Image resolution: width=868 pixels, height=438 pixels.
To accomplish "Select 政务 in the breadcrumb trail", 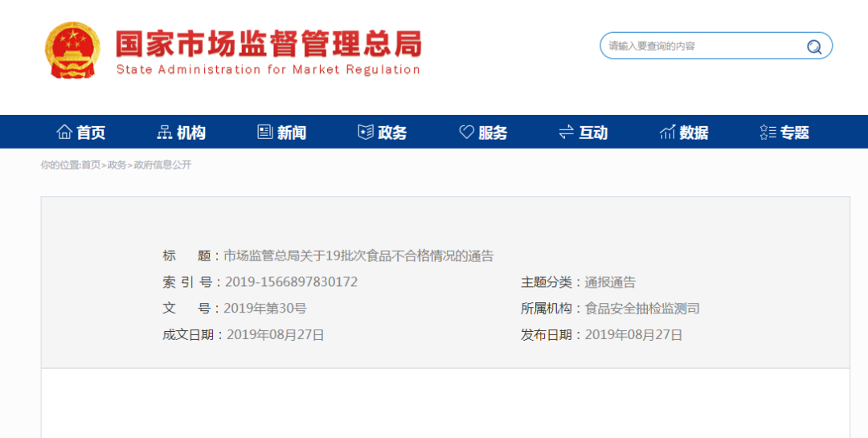I will [117, 165].
